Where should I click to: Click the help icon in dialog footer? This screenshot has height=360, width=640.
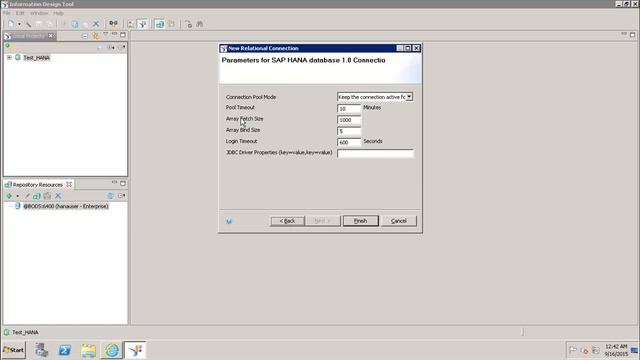[229, 221]
